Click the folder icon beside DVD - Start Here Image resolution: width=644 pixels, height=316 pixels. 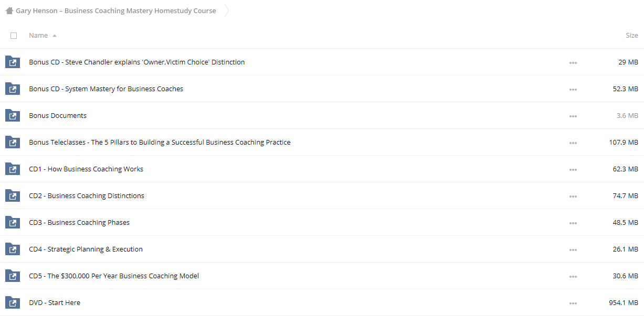click(x=12, y=302)
